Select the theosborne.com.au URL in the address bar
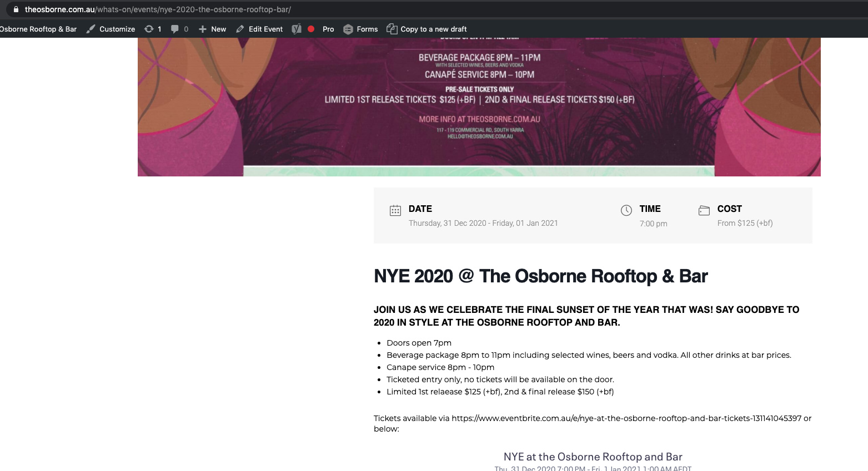The width and height of the screenshot is (868, 471). pyautogui.click(x=158, y=9)
